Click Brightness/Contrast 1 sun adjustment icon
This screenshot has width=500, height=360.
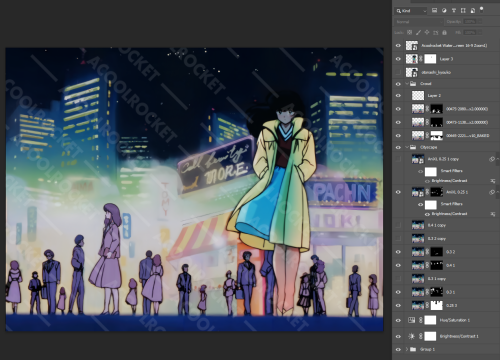412,336
